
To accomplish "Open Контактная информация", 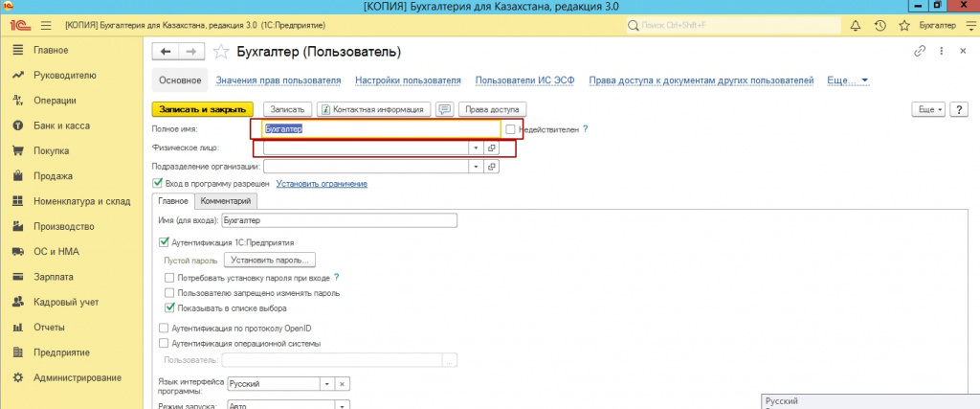I will pos(373,109).
